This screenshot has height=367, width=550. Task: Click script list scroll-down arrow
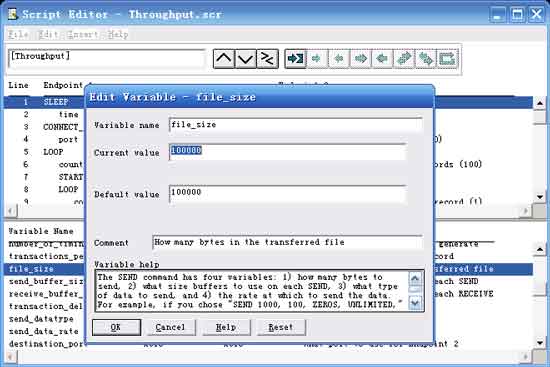click(x=539, y=197)
